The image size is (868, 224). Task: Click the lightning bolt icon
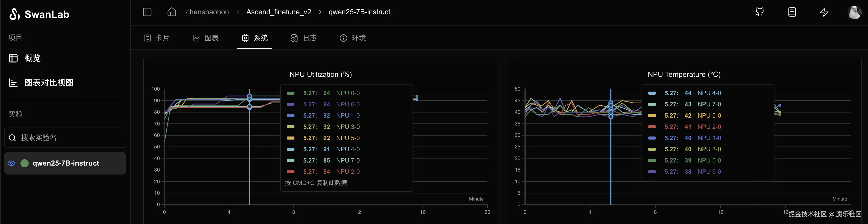click(824, 12)
